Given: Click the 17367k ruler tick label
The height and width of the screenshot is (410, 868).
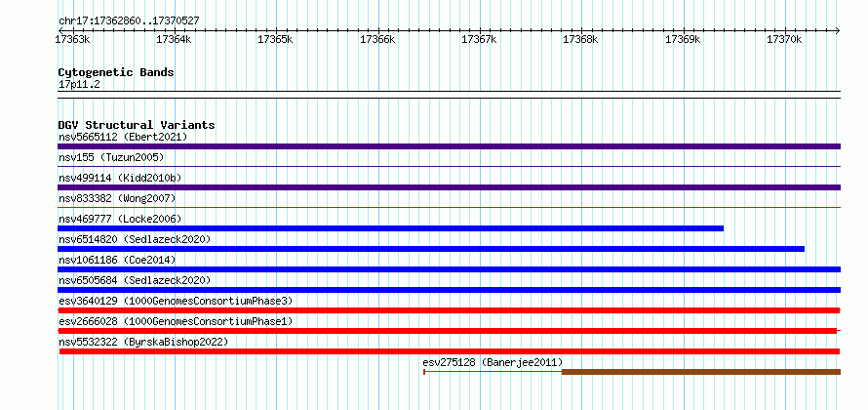Looking at the screenshot, I should [x=480, y=39].
